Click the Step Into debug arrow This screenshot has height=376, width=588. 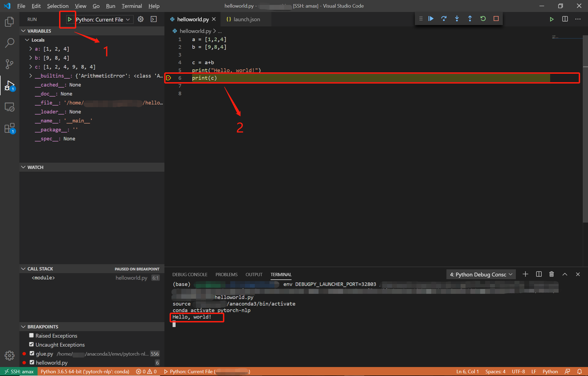[x=457, y=19]
